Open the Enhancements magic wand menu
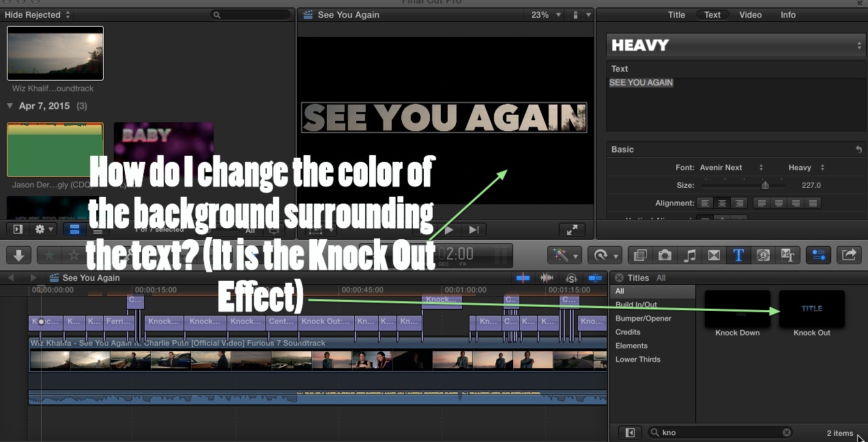 pos(564,255)
